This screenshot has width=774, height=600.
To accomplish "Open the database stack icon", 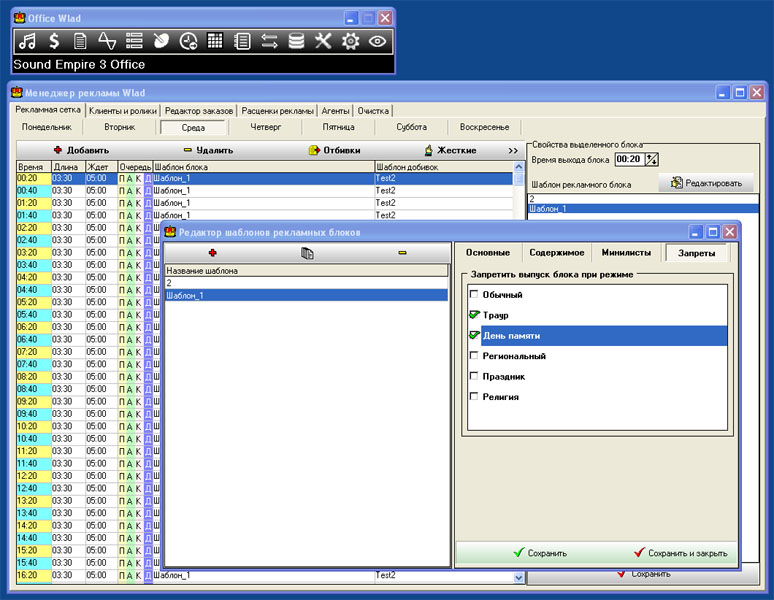I will point(296,41).
